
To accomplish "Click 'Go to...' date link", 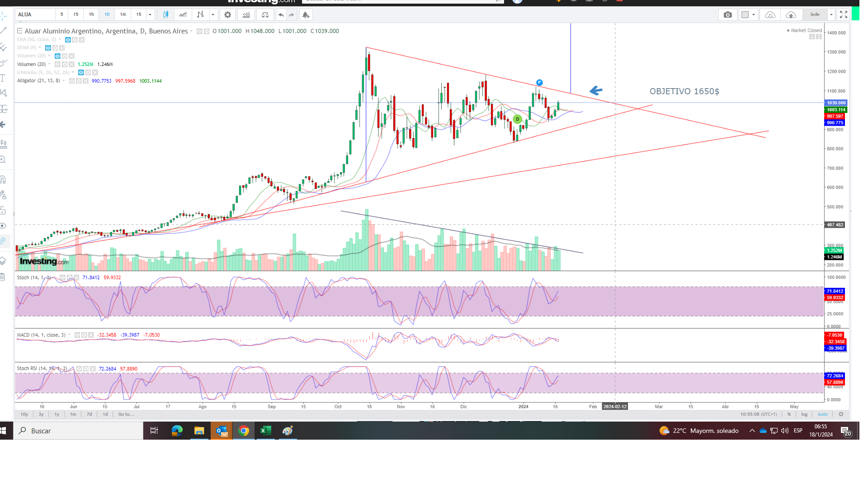I will pos(126,414).
